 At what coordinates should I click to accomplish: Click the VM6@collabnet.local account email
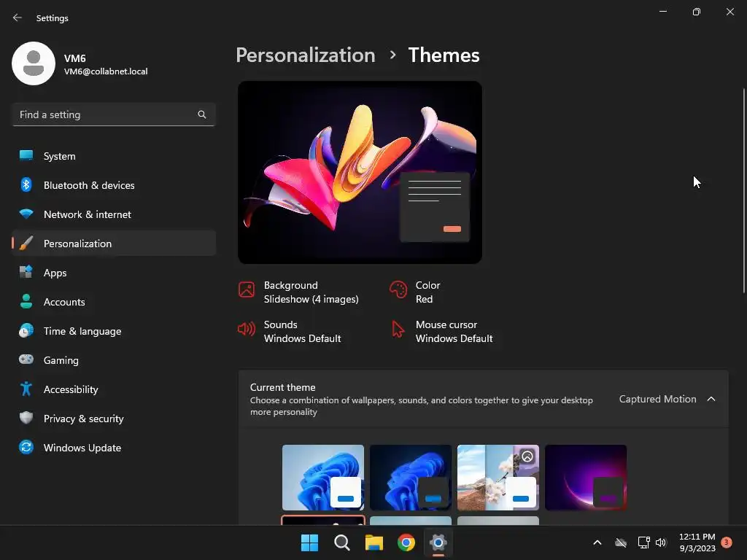tap(106, 71)
